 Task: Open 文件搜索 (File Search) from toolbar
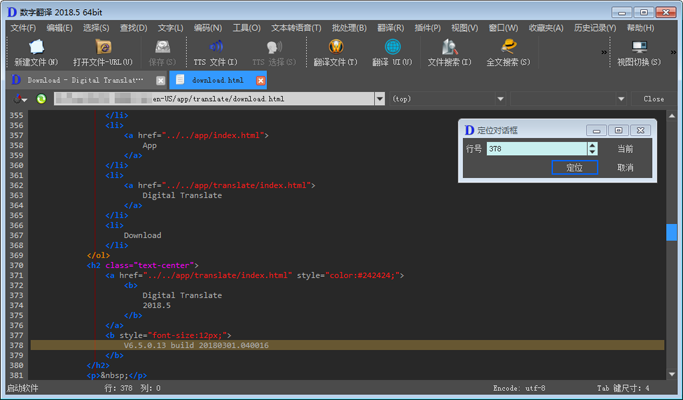click(x=449, y=48)
